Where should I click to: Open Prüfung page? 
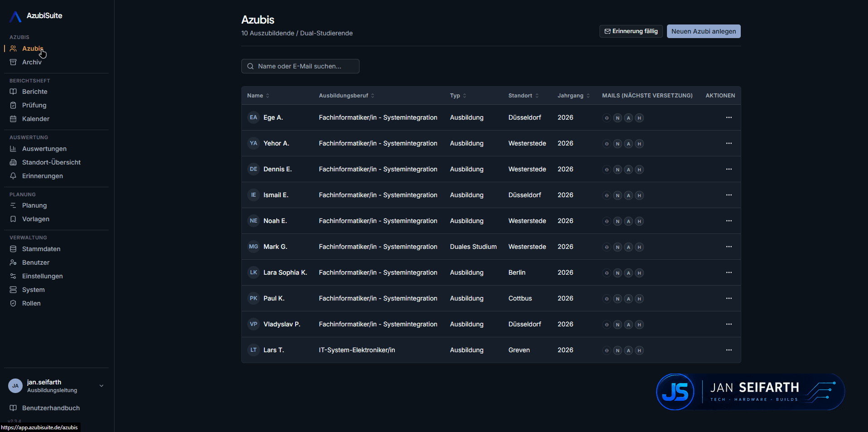pos(34,105)
